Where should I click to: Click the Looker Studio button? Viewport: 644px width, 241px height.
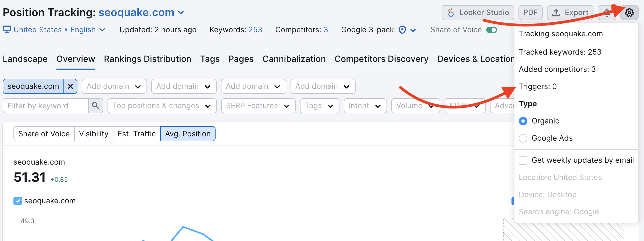coord(478,13)
